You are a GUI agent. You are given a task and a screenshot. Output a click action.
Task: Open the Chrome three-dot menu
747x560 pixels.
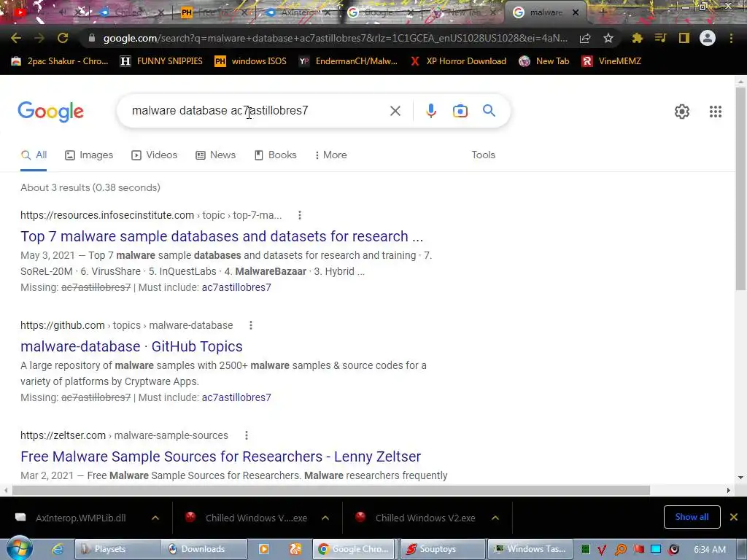[x=731, y=38]
